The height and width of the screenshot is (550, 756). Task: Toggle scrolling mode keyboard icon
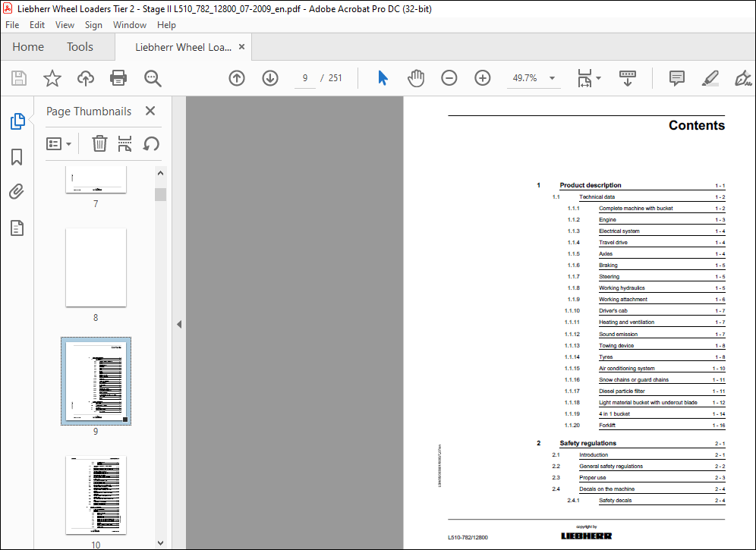pyautogui.click(x=627, y=78)
